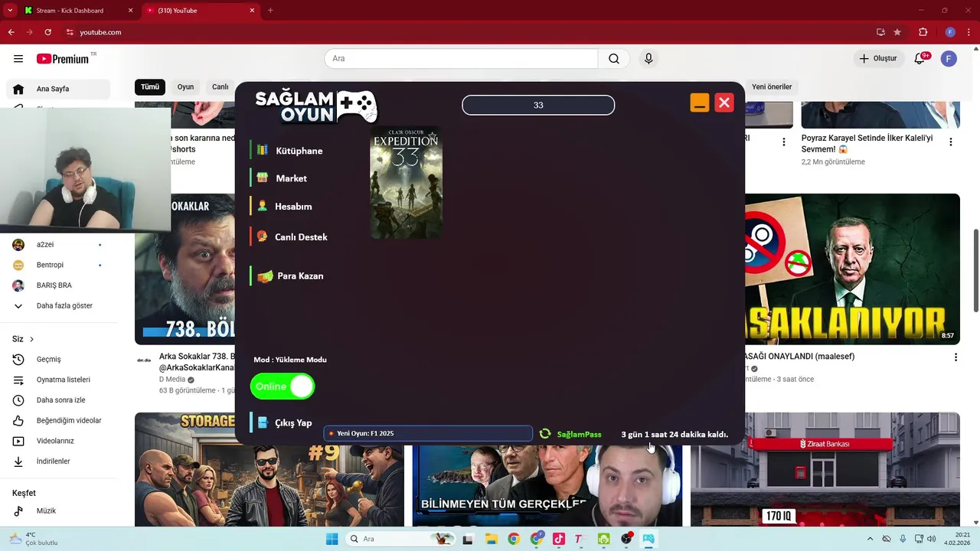This screenshot has width=980, height=551.
Task: Bookmark this page with star icon
Action: 897,32
